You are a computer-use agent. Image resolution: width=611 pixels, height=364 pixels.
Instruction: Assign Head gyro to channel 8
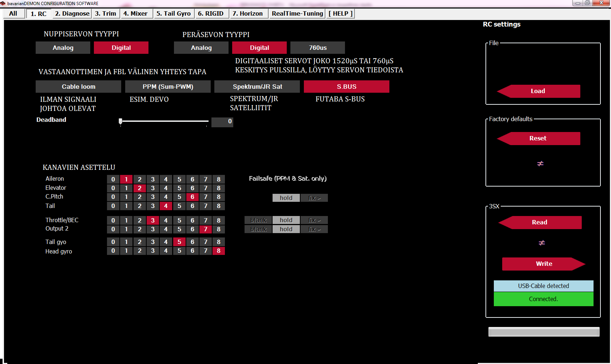pyautogui.click(x=219, y=251)
